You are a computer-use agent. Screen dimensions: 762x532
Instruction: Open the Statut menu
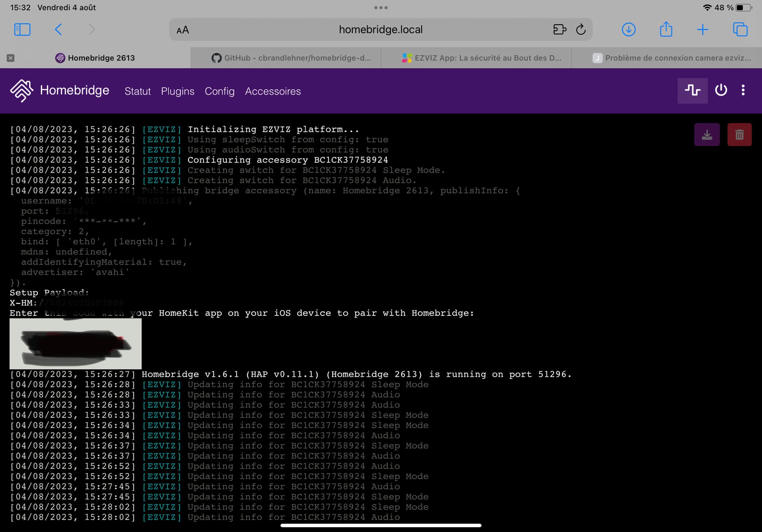138,91
